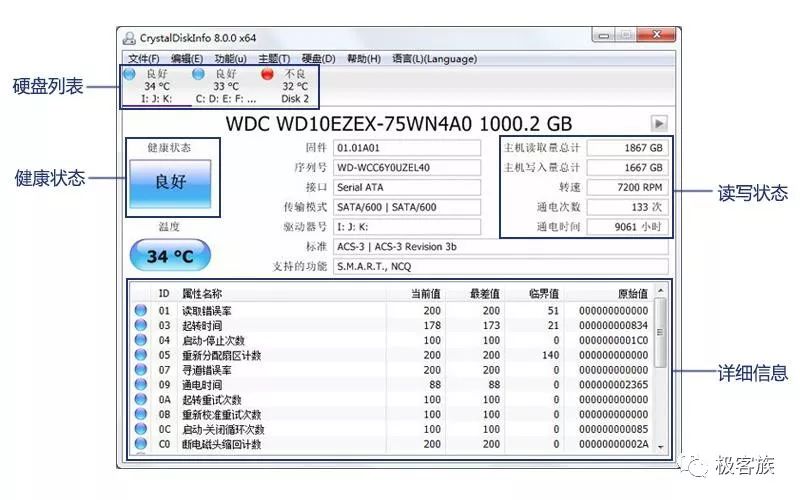Click raw value 000000000834
This screenshot has height=500, width=800.
613,326
